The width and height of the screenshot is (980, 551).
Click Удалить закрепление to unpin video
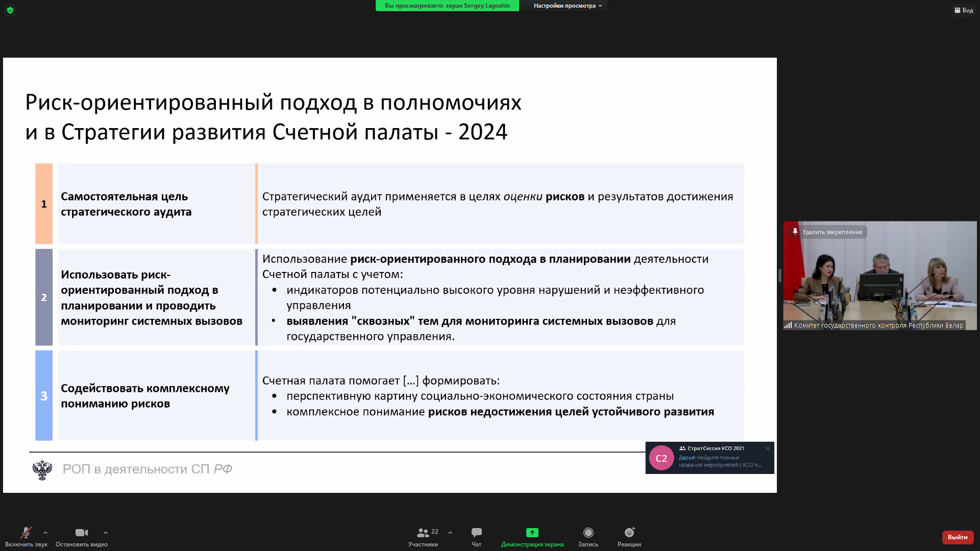[x=827, y=232]
